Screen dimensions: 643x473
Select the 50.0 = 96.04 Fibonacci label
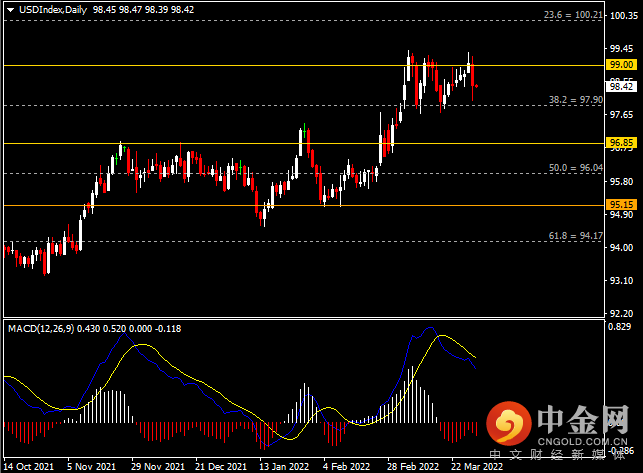(x=576, y=168)
